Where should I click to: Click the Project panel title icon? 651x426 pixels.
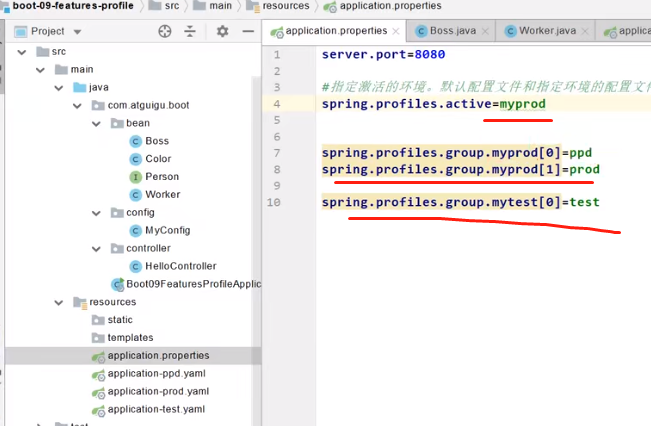[20, 32]
